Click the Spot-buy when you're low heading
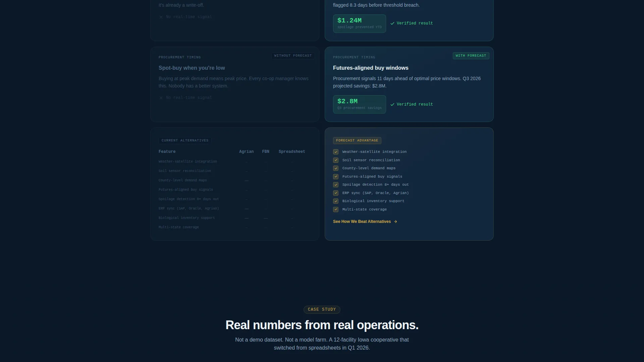This screenshot has width=644, height=362. coord(192,68)
